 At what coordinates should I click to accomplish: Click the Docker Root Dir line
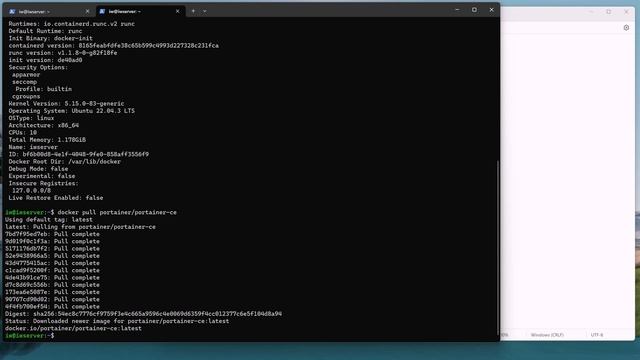pyautogui.click(x=64, y=162)
